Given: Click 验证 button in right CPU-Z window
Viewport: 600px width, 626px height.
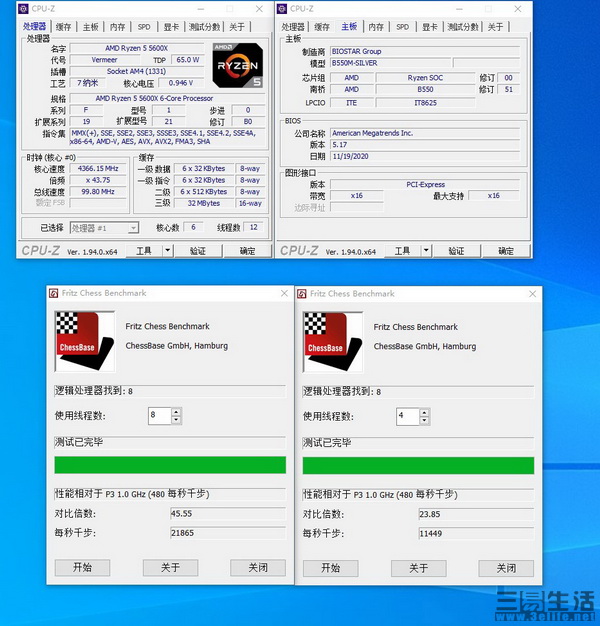Looking at the screenshot, I should [x=456, y=251].
